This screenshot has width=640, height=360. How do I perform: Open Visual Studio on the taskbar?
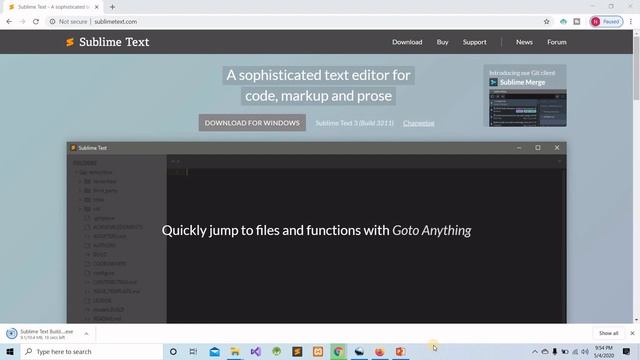pos(256,351)
